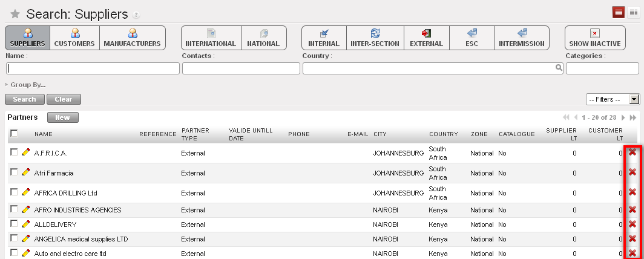Switch to the list view icon
The width and height of the screenshot is (644, 259).
(x=618, y=12)
